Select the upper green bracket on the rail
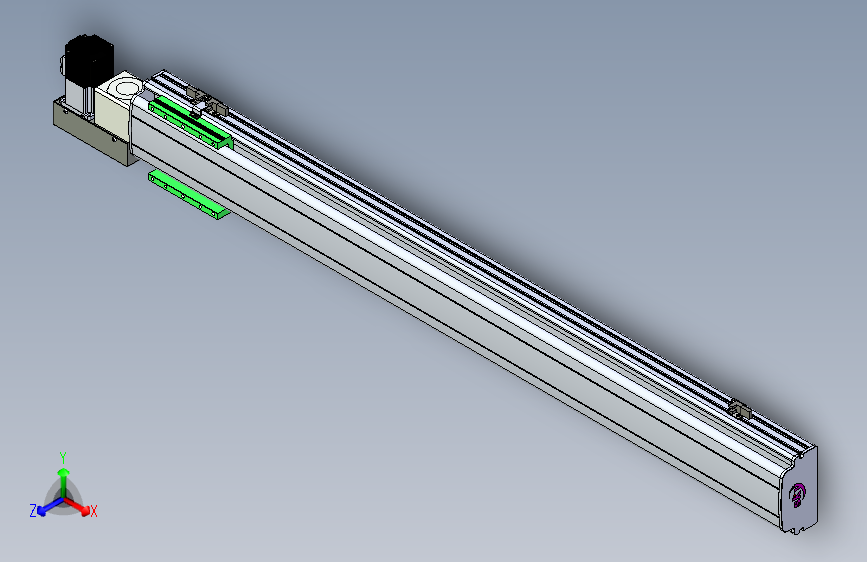The image size is (867, 562). 191,124
